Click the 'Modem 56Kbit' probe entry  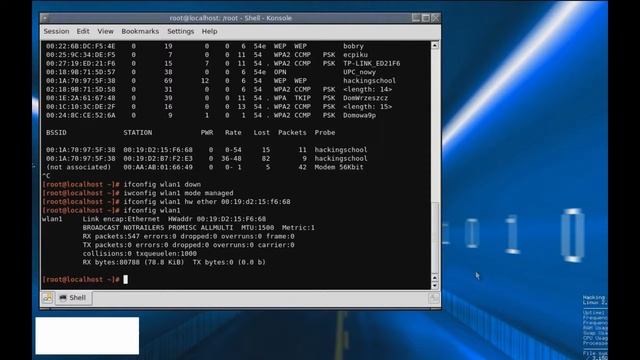pyautogui.click(x=339, y=167)
